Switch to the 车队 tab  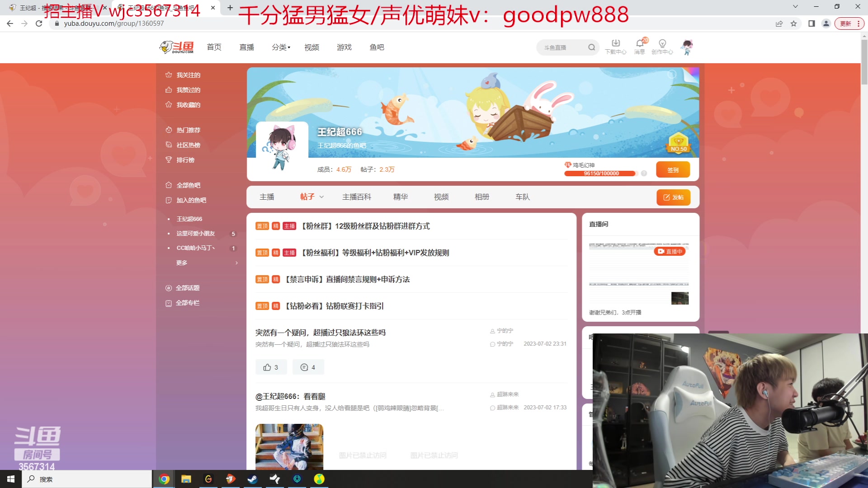tap(523, 197)
